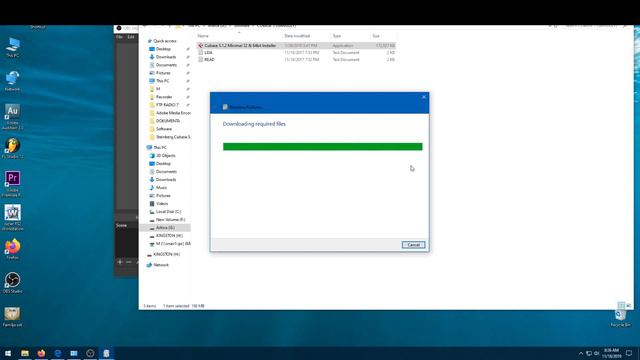Open the Word document desktop icon
The image size is (640, 360).
13,218
